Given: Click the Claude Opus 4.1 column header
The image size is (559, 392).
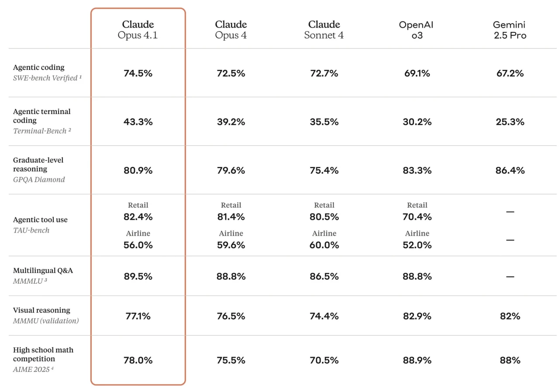Looking at the screenshot, I should [138, 30].
